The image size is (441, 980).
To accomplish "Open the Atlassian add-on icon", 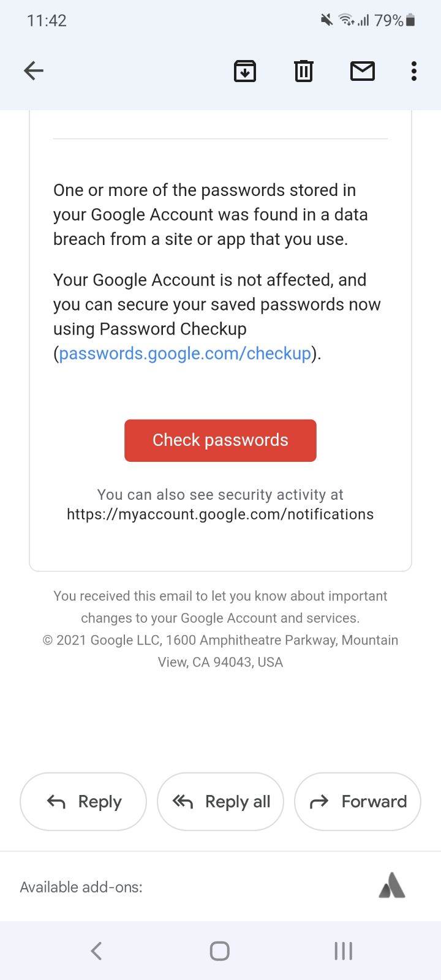I will [391, 886].
